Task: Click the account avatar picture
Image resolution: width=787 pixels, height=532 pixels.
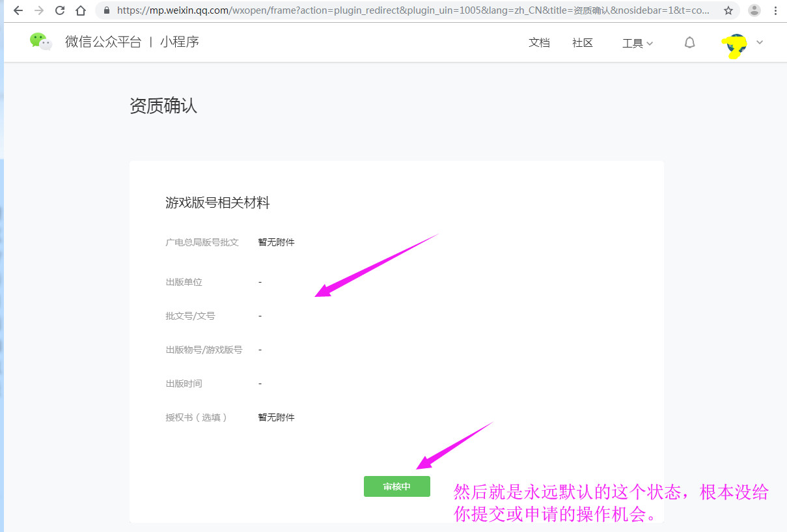Action: click(736, 46)
